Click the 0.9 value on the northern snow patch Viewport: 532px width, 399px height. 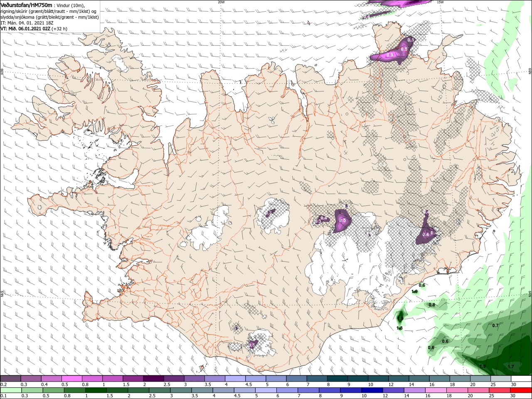coord(390,55)
